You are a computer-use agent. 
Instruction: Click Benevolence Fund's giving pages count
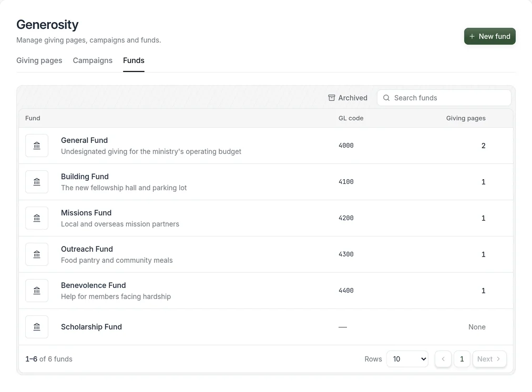click(484, 291)
